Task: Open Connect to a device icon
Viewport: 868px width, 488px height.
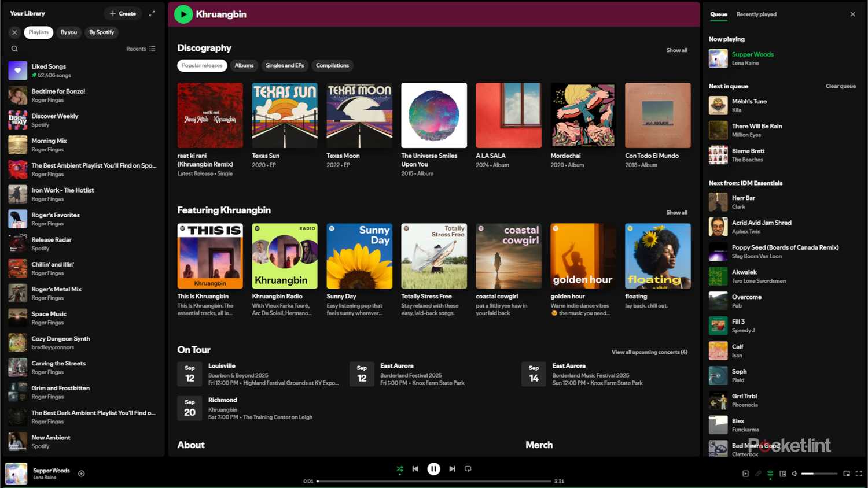Action: point(783,474)
